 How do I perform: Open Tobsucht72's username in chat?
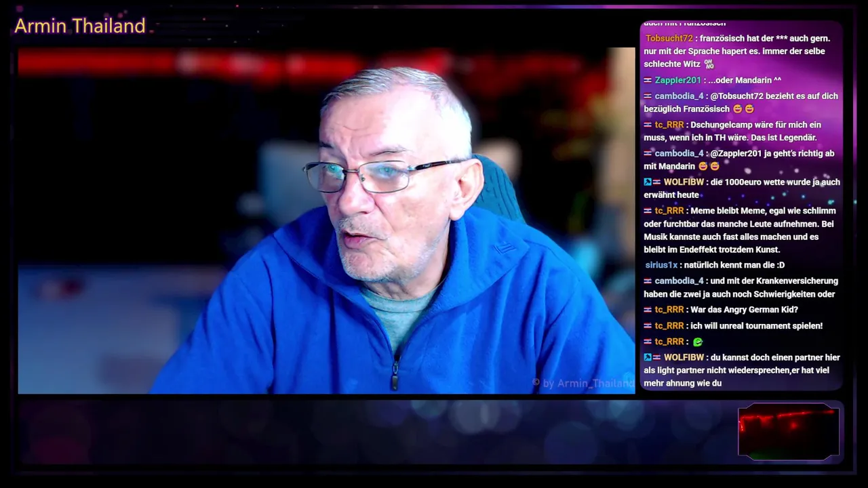click(669, 39)
